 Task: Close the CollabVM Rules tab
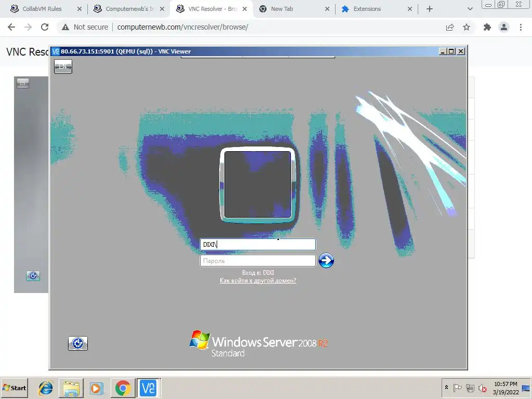(79, 9)
